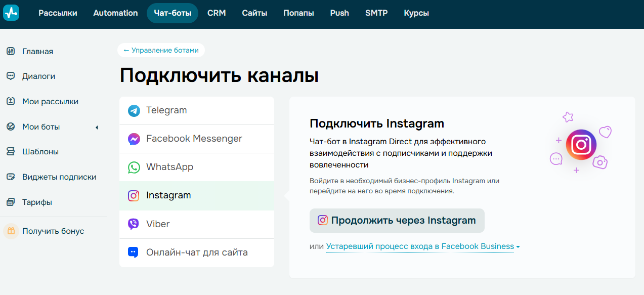Select Facebook Messenger channel row
The height and width of the screenshot is (295, 644).
click(x=197, y=139)
